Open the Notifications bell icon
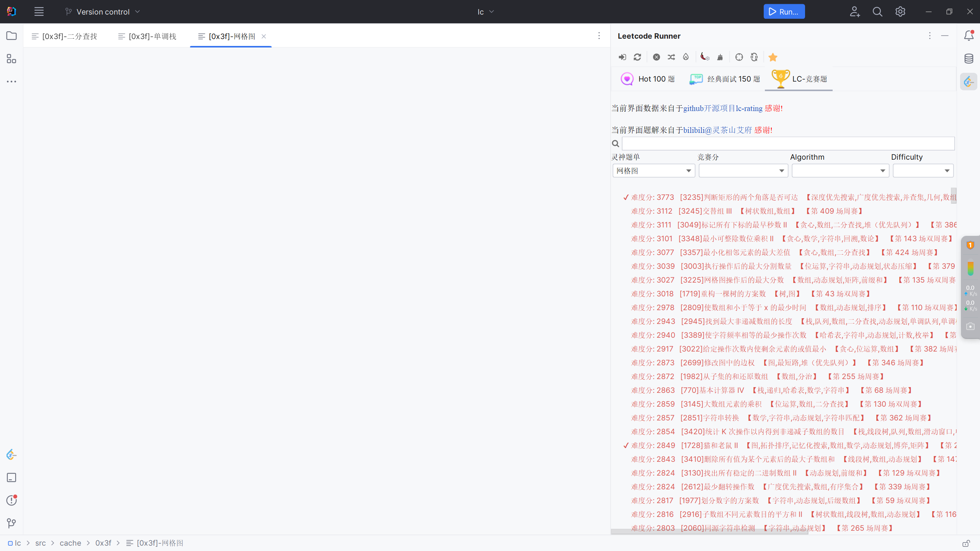The width and height of the screenshot is (980, 551). 969,36
